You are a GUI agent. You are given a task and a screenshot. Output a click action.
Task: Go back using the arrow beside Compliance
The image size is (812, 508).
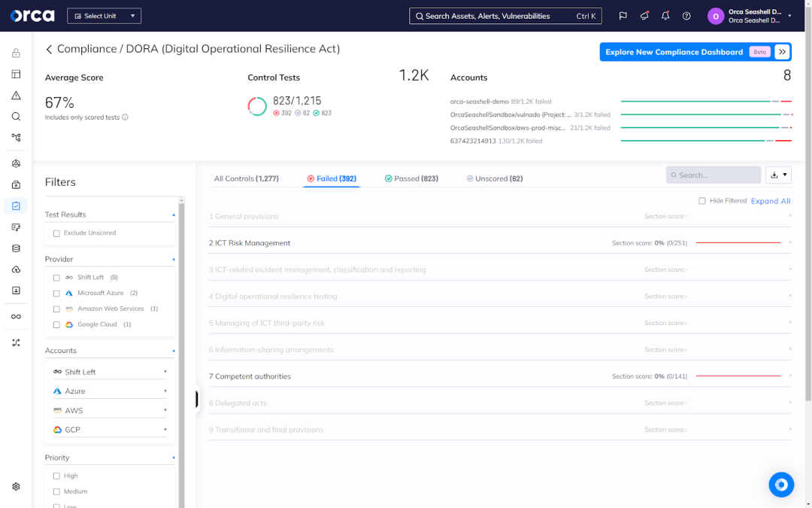pyautogui.click(x=49, y=49)
